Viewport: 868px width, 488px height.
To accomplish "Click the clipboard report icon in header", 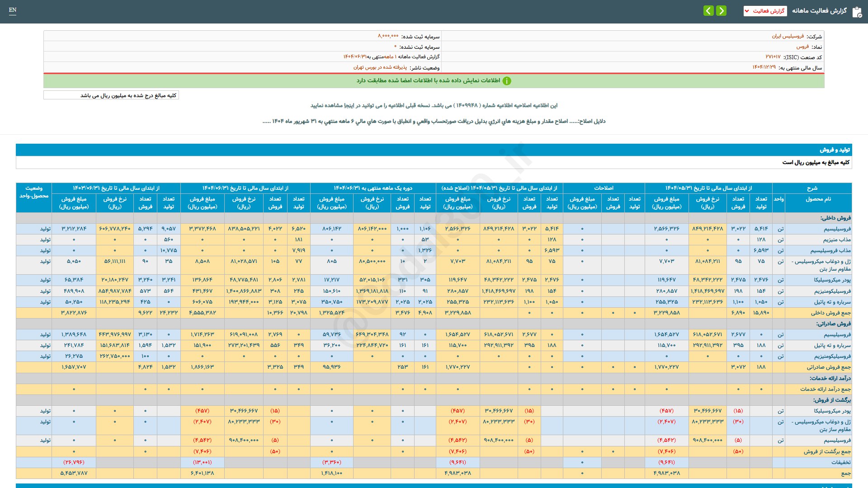I will coord(857,12).
